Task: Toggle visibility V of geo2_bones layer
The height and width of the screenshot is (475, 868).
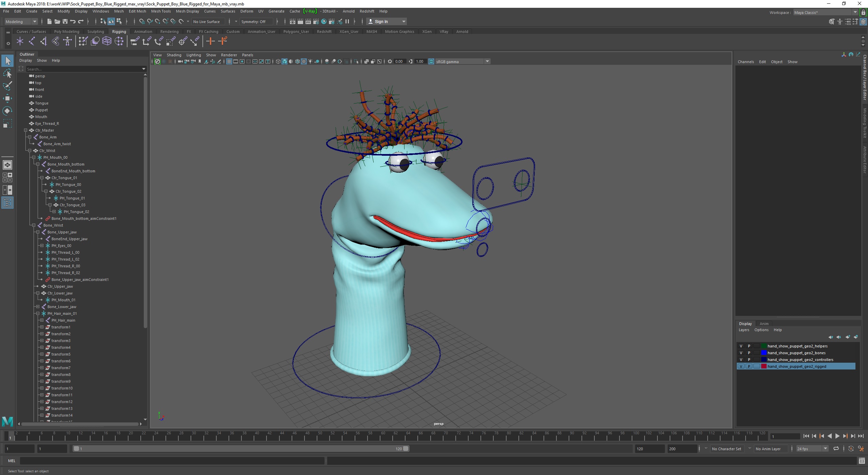Action: click(741, 353)
